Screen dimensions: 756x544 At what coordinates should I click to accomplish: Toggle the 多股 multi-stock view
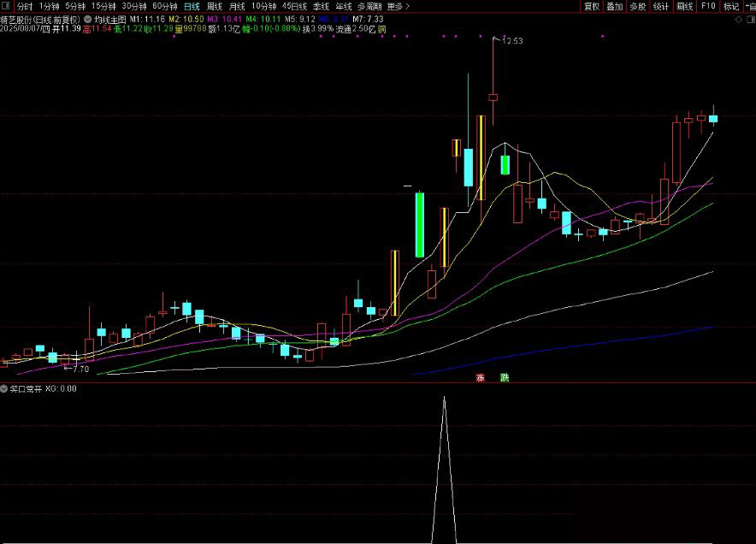(637, 6)
